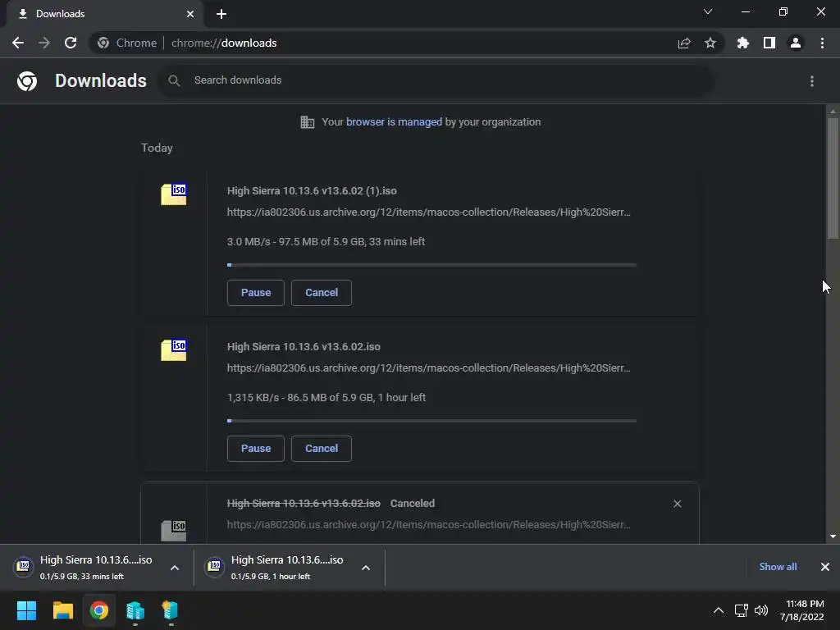Close the bottom downloads shelf

tap(825, 567)
